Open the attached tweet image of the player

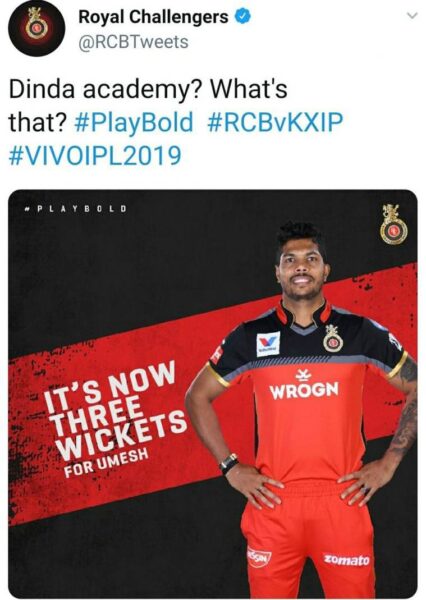click(x=213, y=393)
